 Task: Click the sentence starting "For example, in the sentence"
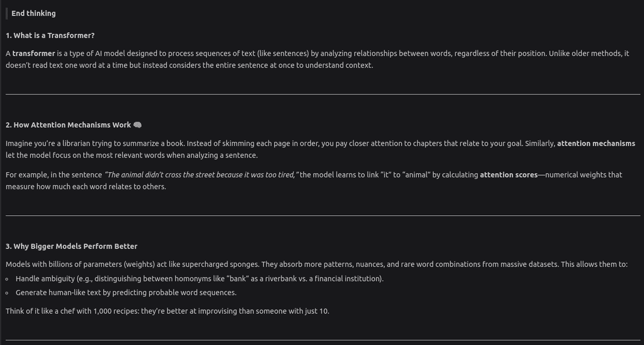tap(54, 175)
